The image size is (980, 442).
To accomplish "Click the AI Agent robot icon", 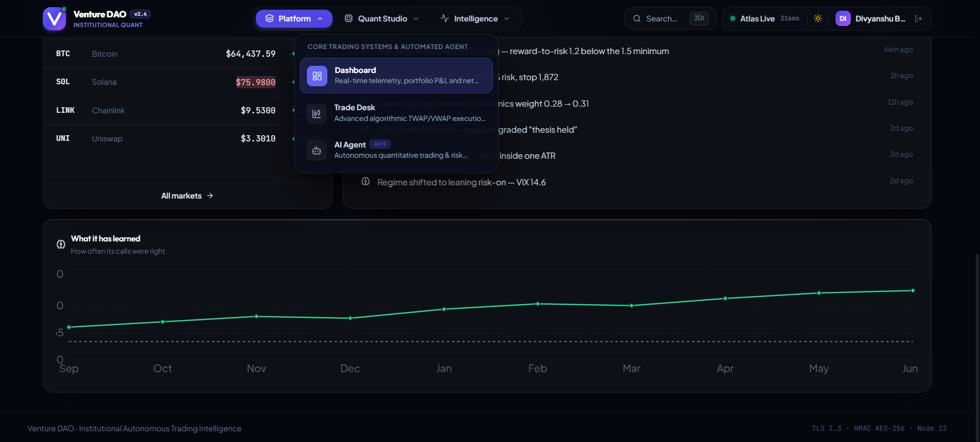I will click(317, 151).
